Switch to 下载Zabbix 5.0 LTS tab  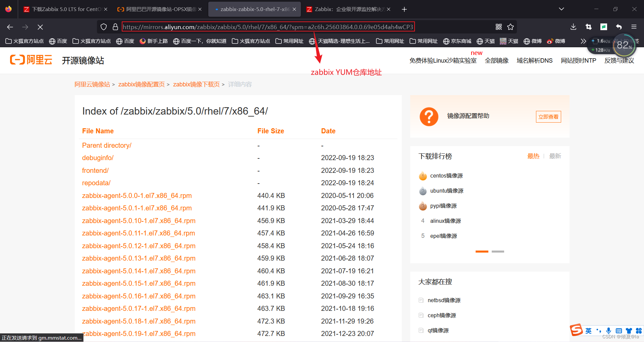65,9
